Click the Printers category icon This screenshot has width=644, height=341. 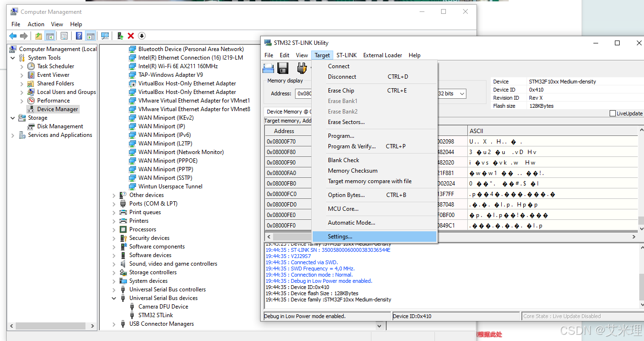(123, 221)
